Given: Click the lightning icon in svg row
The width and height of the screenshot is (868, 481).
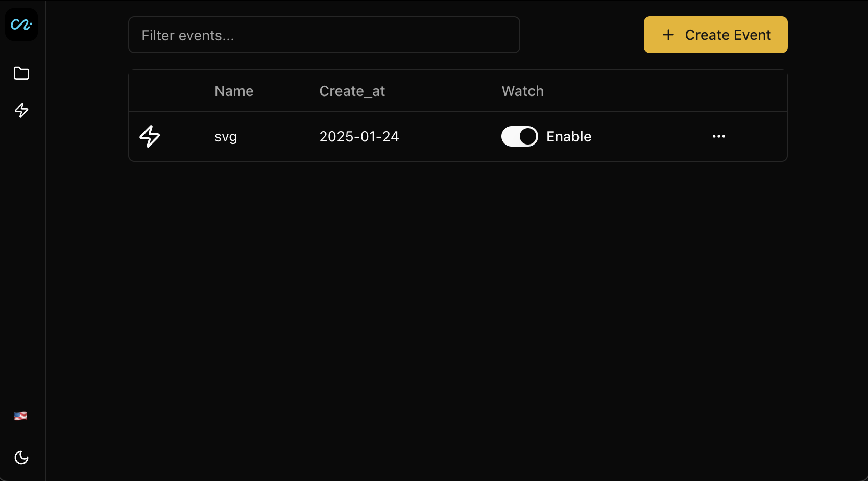Looking at the screenshot, I should pyautogui.click(x=150, y=136).
